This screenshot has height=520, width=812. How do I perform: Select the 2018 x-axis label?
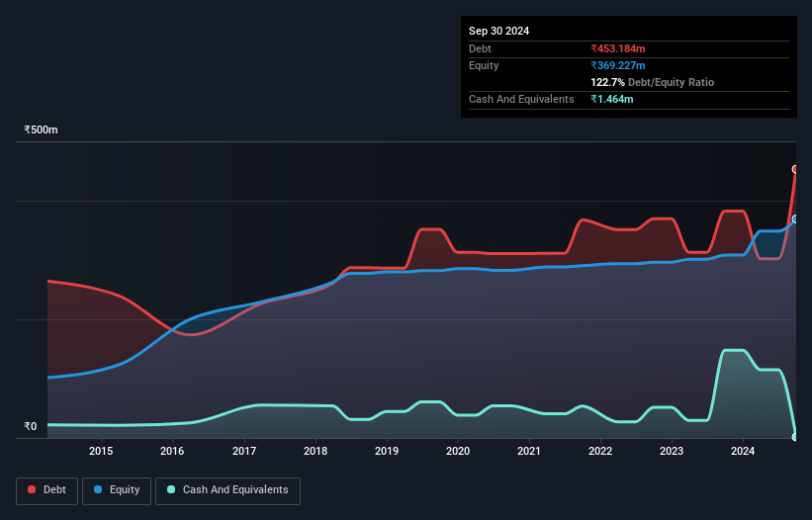316,451
